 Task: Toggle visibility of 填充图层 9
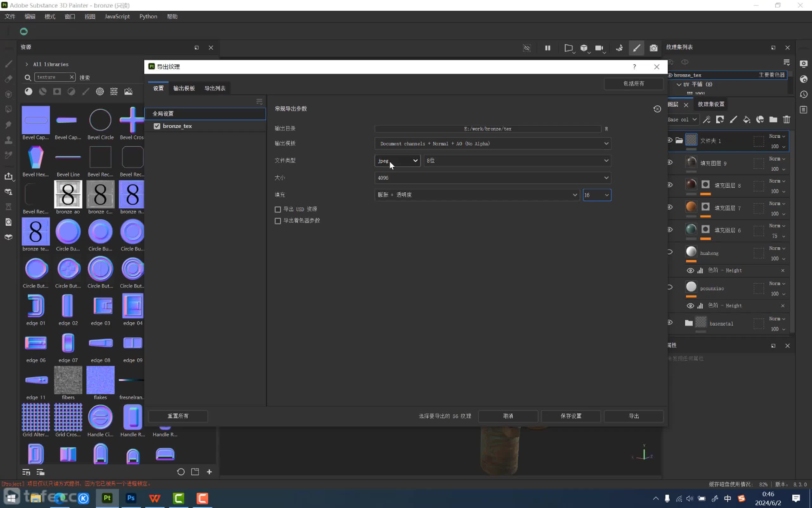(670, 163)
